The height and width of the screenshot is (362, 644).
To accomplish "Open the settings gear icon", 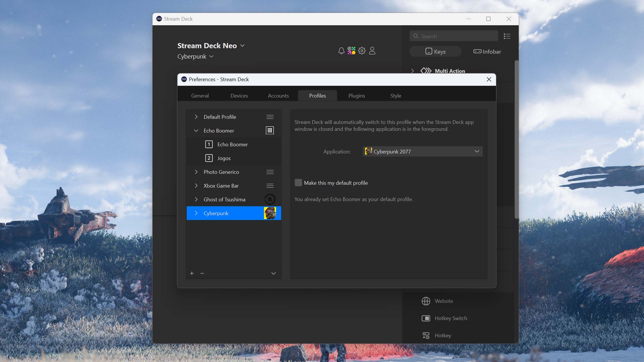I will (362, 51).
